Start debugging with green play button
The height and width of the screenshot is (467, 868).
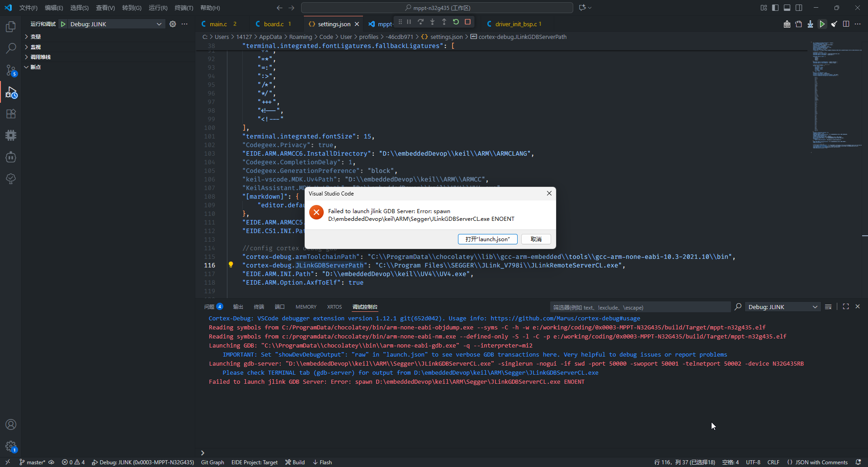(x=63, y=24)
